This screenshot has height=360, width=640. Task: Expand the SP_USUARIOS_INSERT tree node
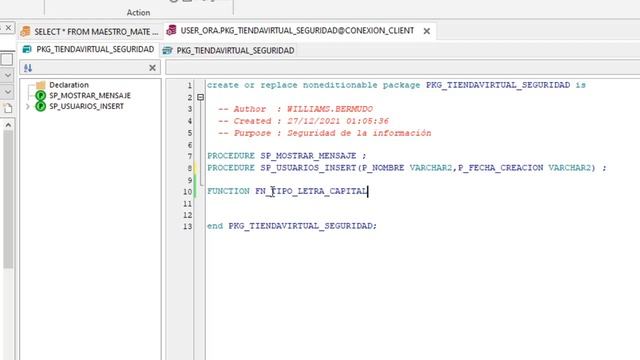click(27, 107)
